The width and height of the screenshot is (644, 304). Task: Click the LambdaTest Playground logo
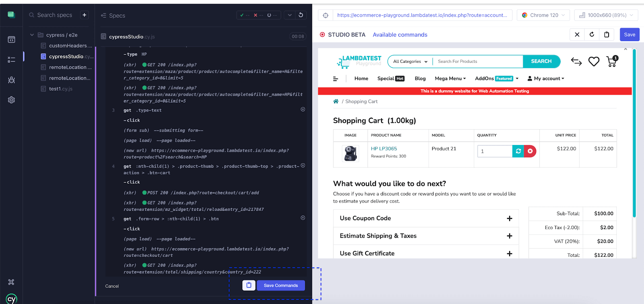359,61
